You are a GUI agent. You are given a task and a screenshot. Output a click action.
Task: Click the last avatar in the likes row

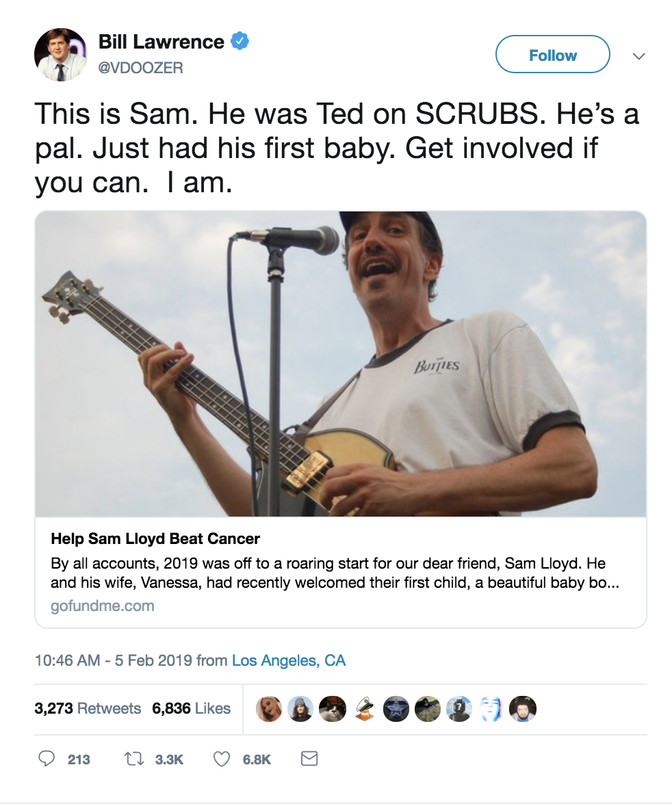pyautogui.click(x=523, y=709)
